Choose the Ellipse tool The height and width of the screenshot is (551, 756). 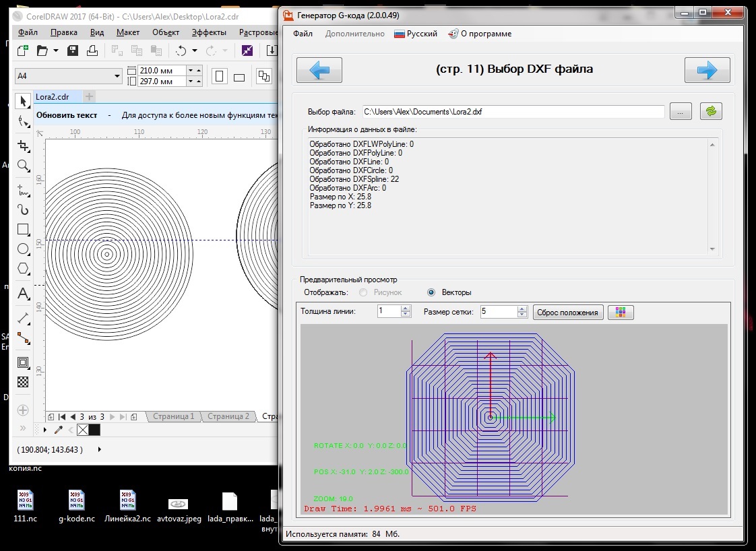click(24, 249)
